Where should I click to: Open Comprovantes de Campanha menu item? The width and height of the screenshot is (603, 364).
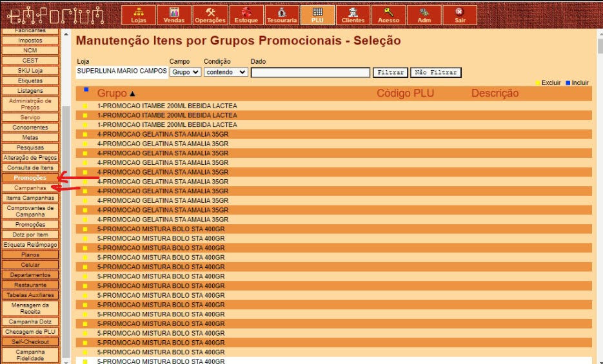point(30,211)
